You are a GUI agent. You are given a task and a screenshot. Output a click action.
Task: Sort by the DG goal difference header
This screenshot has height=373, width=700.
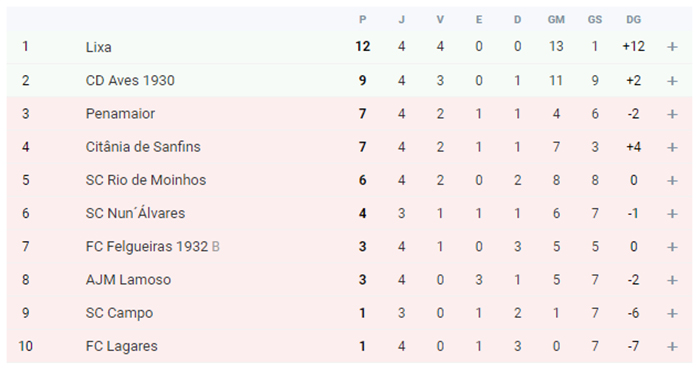tap(633, 20)
